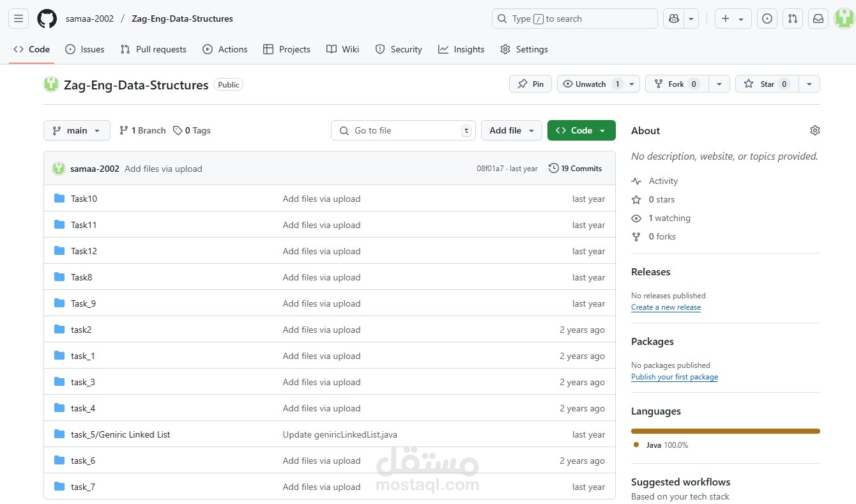Open the Star lists dropdown arrow
This screenshot has width=856, height=504.
(x=809, y=84)
